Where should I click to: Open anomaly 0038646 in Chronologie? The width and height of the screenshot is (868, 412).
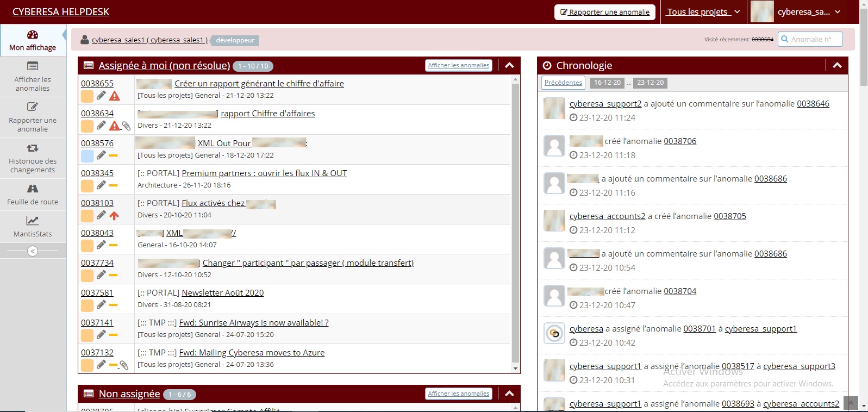pyautogui.click(x=813, y=103)
